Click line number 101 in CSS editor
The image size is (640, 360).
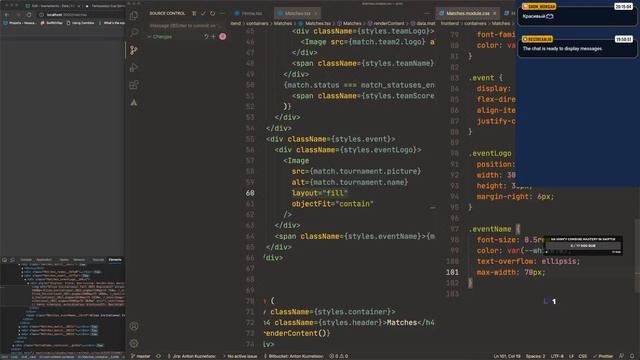(452, 272)
